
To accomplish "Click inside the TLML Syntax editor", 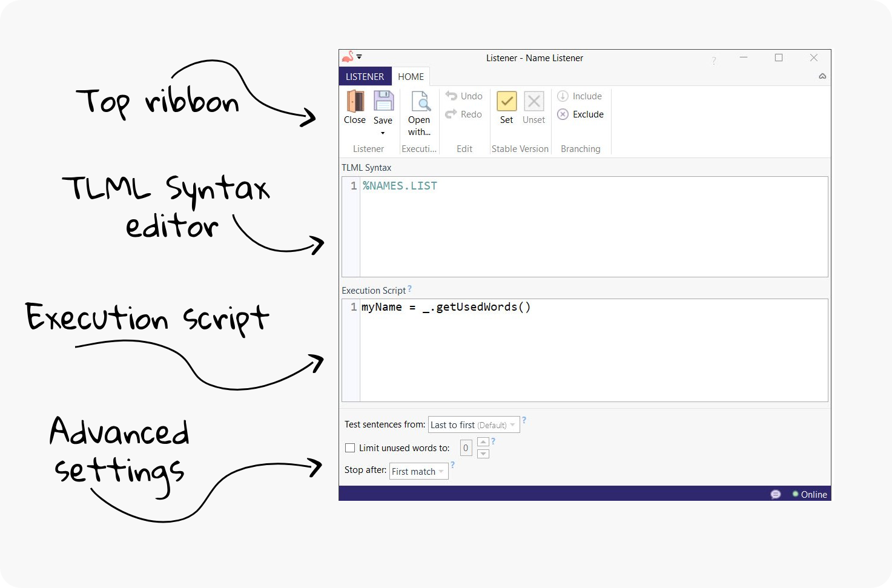I will (x=593, y=227).
